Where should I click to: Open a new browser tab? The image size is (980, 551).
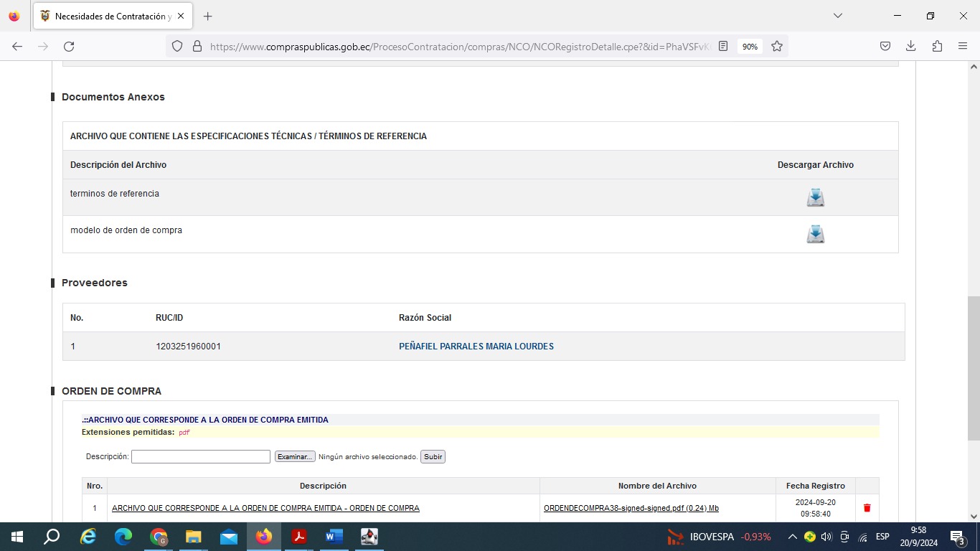pyautogui.click(x=208, y=16)
